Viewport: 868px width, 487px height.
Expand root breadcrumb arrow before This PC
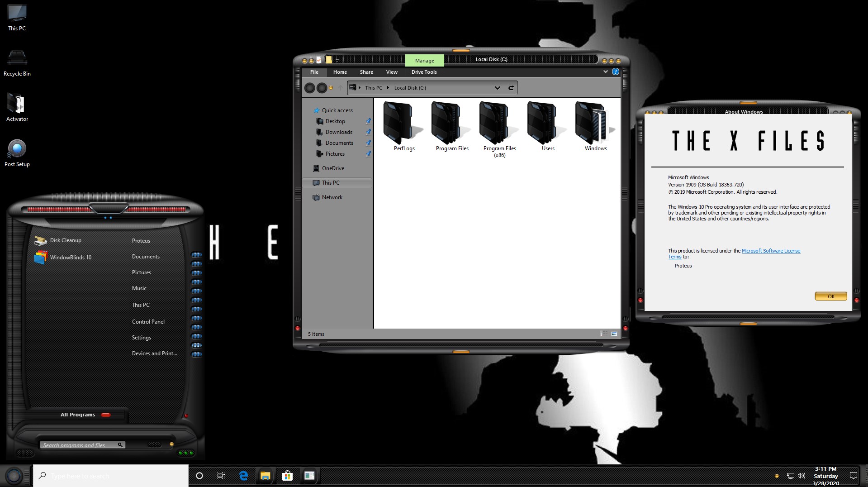(x=360, y=88)
